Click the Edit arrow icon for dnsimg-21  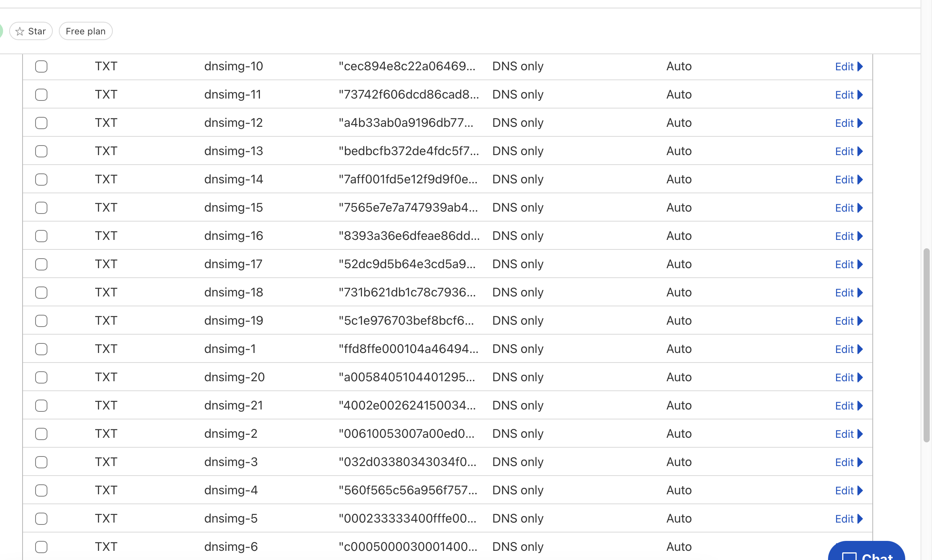click(860, 406)
